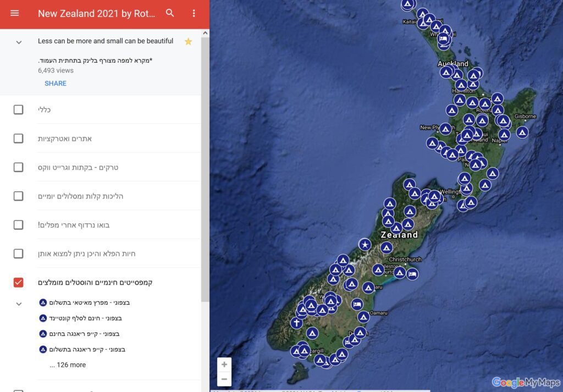Click the search magnifier icon
563x392 pixels.
pyautogui.click(x=170, y=13)
